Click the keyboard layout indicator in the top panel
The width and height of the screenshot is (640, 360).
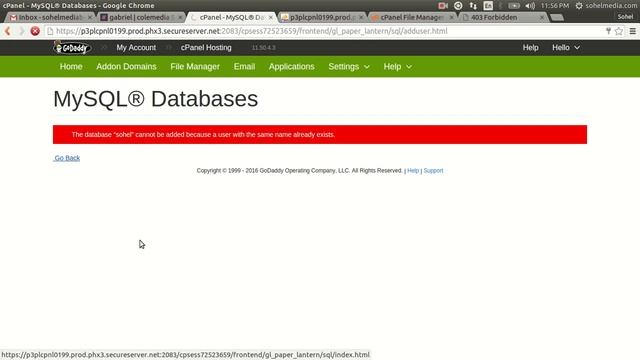488,6
